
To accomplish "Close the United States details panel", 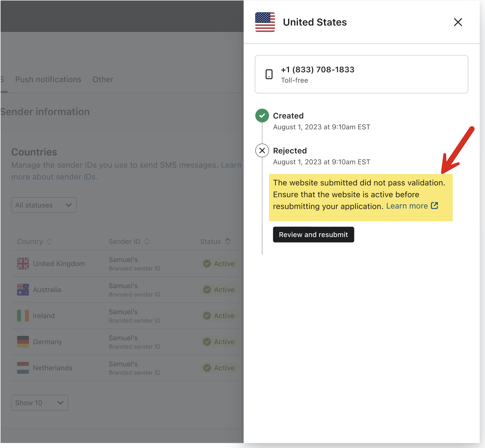I will pos(458,22).
